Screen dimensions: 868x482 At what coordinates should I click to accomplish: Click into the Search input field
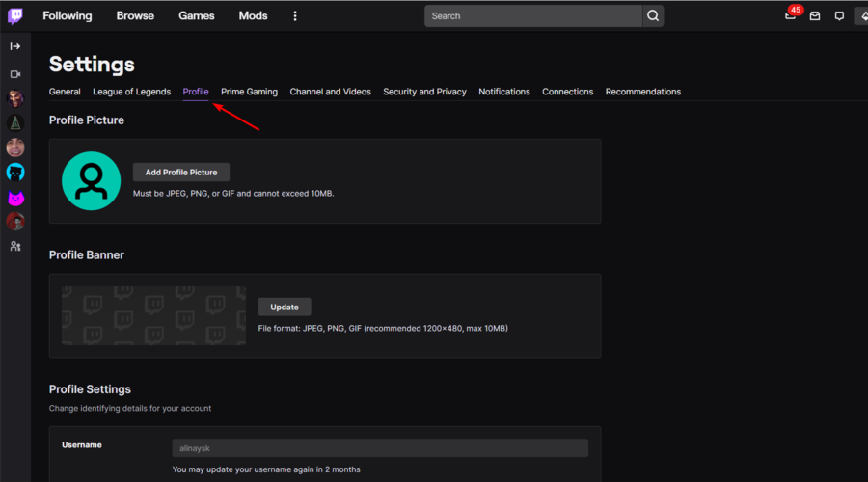click(x=533, y=16)
